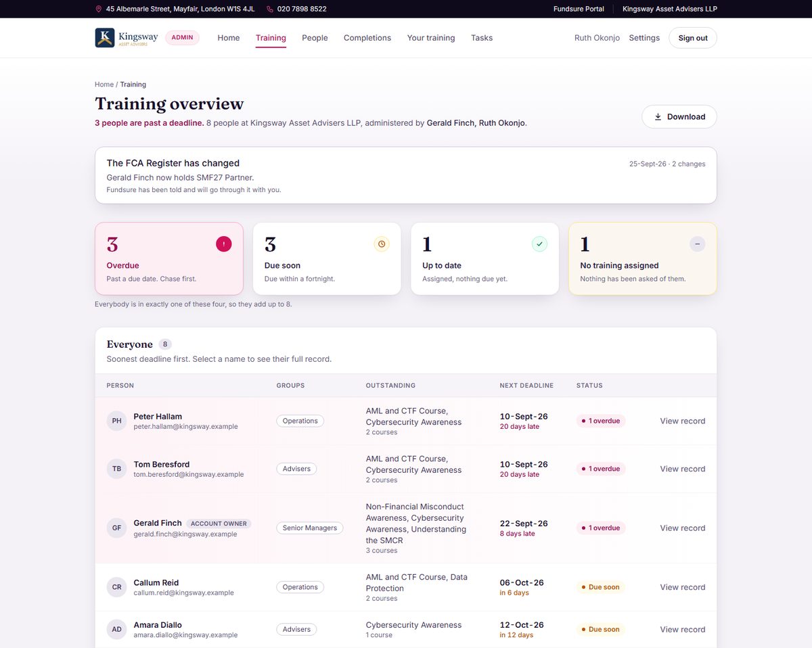
Task: Click the 06-Oct-26 deadline date
Action: coord(522,583)
